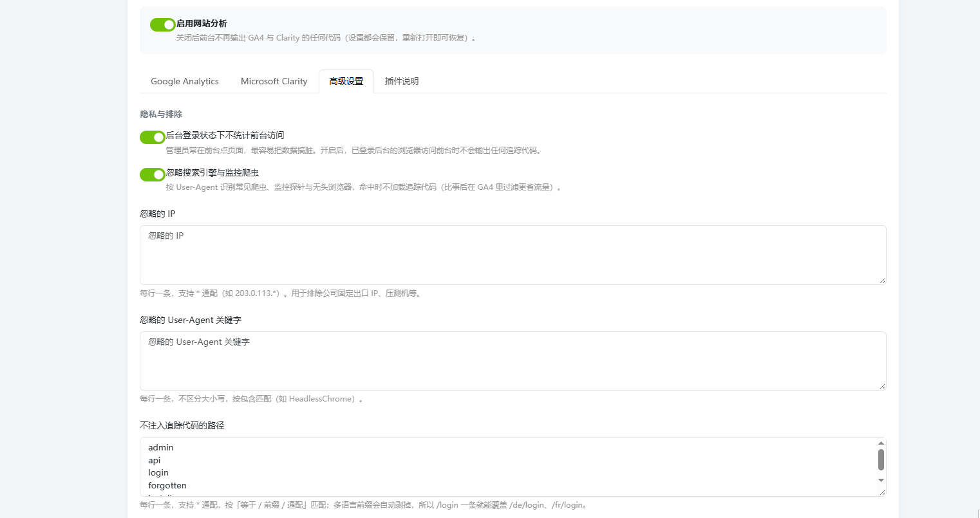Click into the 忽略的 User-Agent 关键字 text area
Image resolution: width=980 pixels, height=518 pixels.
click(513, 361)
